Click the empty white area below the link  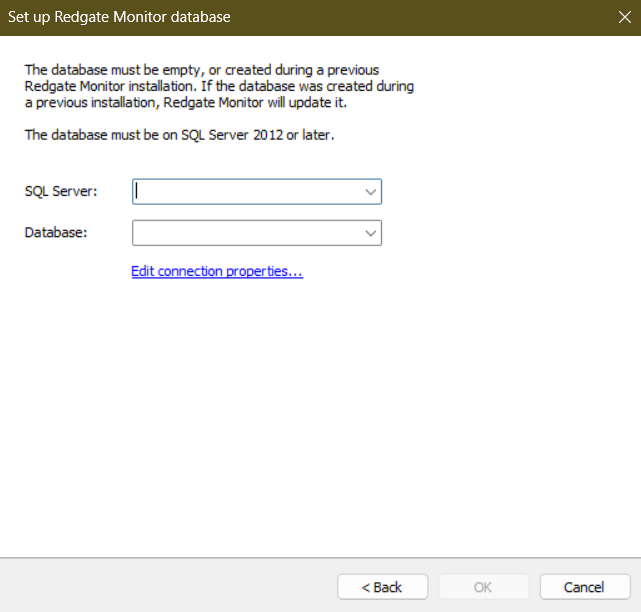(x=320, y=420)
